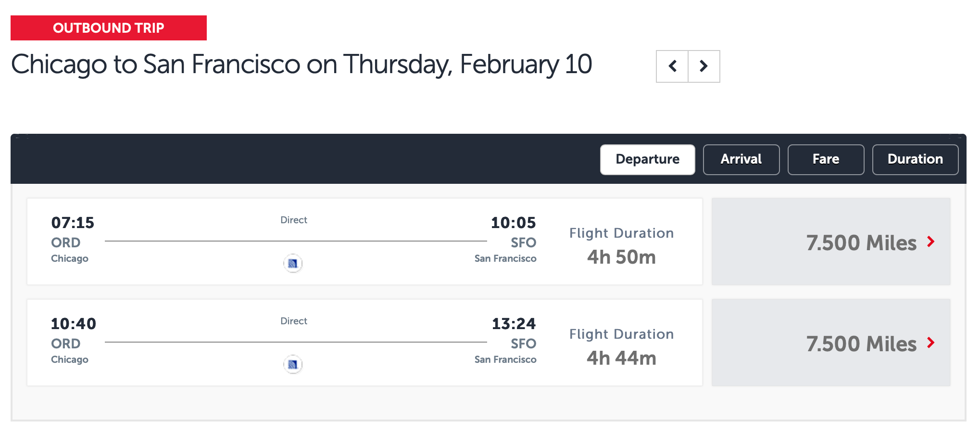This screenshot has width=980, height=434.
Task: Click the Direct label on the first flight
Action: [294, 220]
